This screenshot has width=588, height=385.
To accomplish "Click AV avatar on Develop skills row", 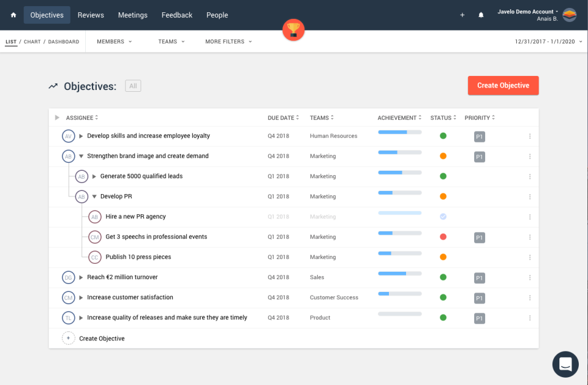I will point(68,136).
